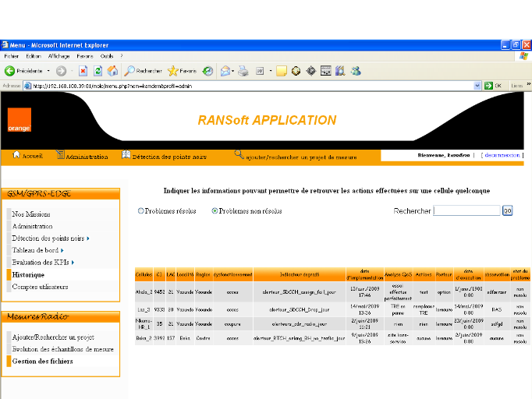Expand 'Détection des points noirs' sidebar arrow
This screenshot has width=532, height=399.
tap(88, 238)
